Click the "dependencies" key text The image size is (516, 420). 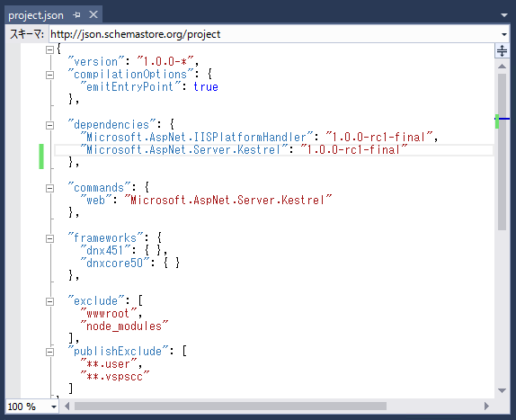click(111, 125)
